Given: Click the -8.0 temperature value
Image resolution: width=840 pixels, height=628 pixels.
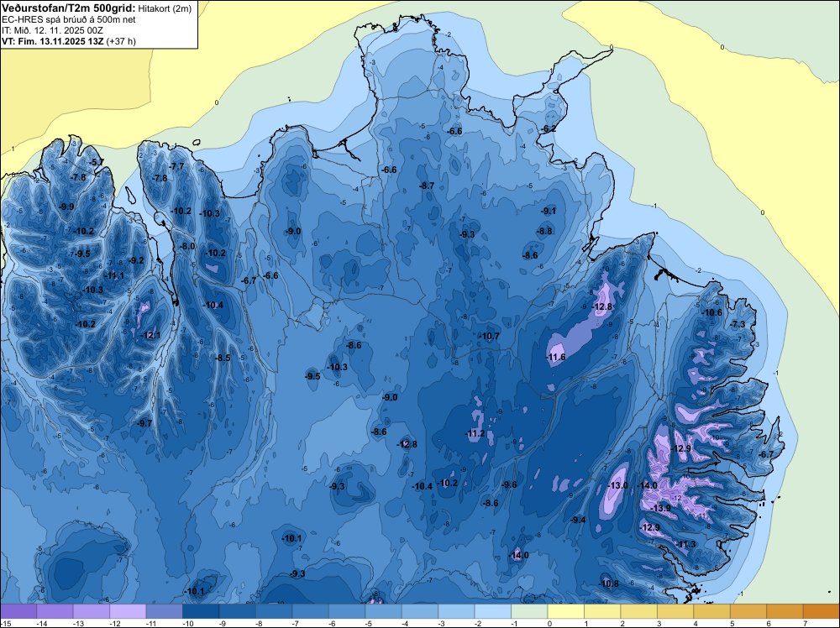Looking at the screenshot, I should [x=188, y=246].
